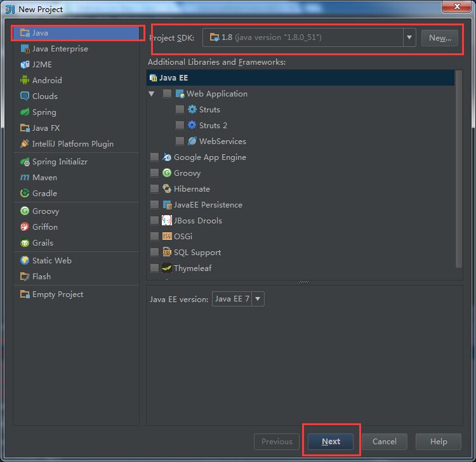Click the Clouds icon in sidebar
This screenshot has width=476, height=462.
click(25, 96)
